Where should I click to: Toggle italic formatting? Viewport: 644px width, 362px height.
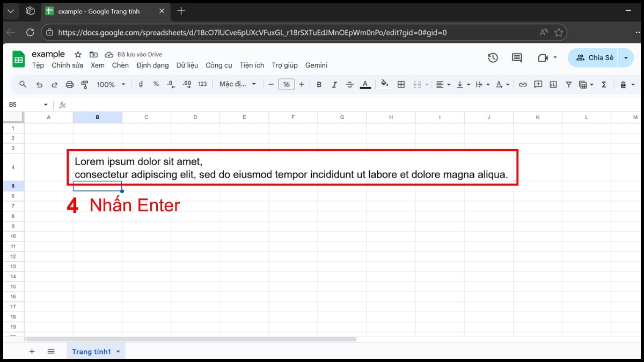(334, 84)
